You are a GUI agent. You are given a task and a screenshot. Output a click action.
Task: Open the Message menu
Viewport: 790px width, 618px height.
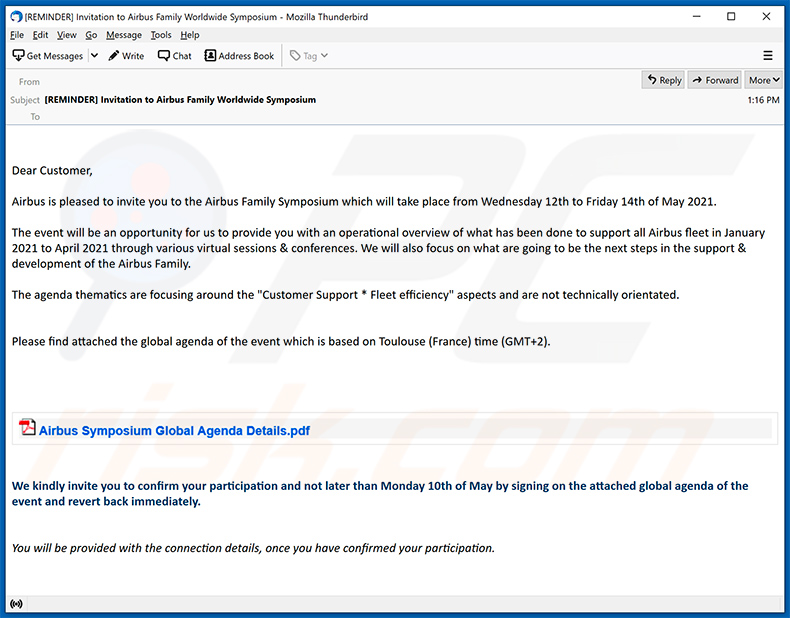(124, 35)
